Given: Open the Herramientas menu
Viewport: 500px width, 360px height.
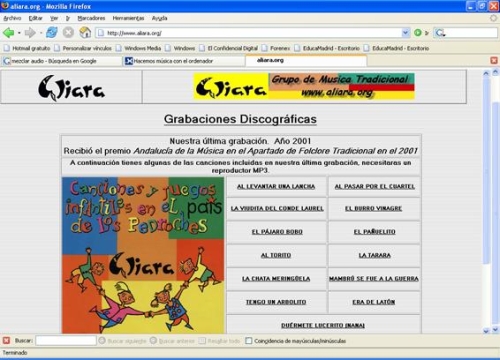Looking at the screenshot, I should 128,18.
